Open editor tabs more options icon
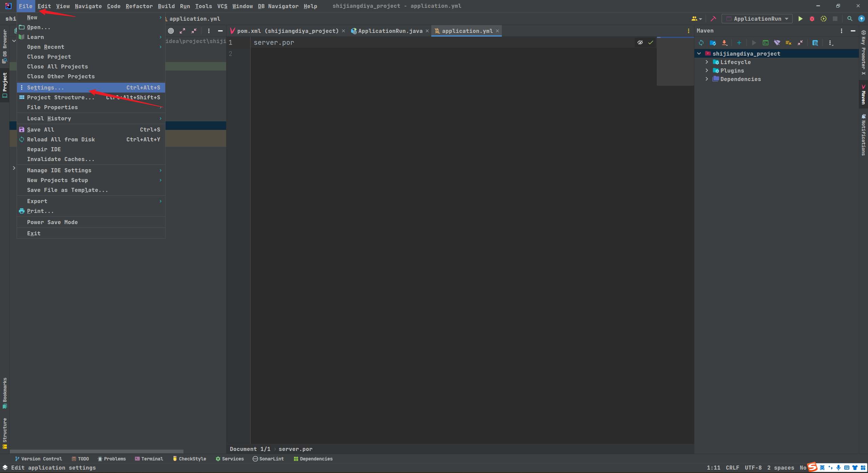 pyautogui.click(x=688, y=31)
